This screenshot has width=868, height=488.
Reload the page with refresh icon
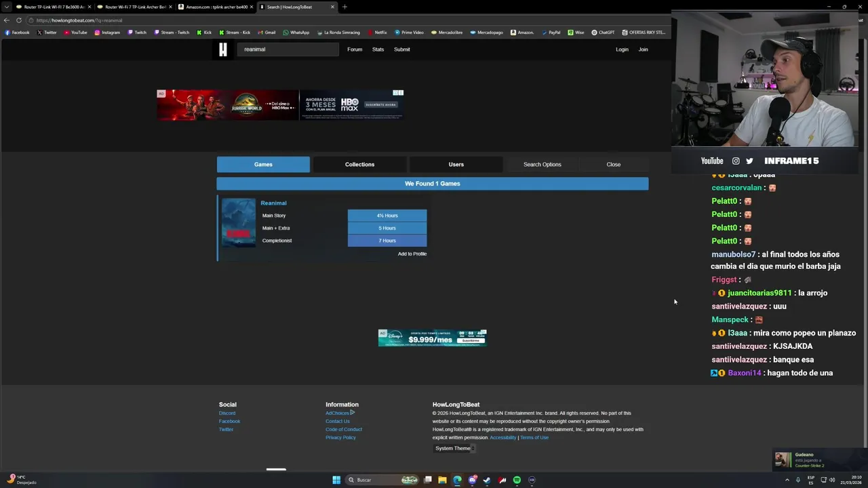point(18,20)
